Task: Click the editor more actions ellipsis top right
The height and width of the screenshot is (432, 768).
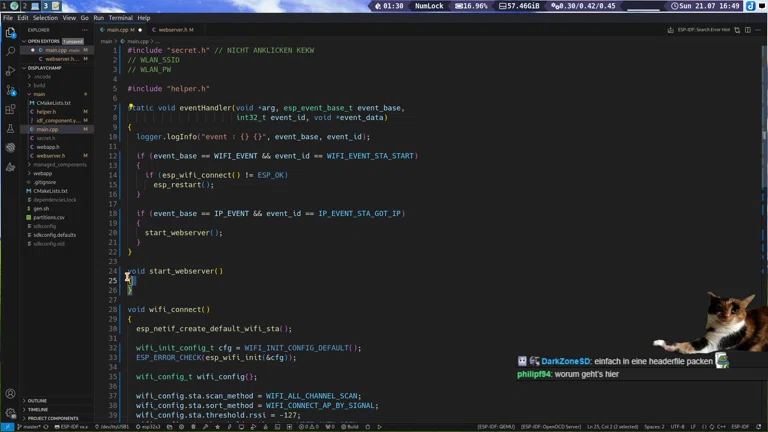Action: point(758,30)
